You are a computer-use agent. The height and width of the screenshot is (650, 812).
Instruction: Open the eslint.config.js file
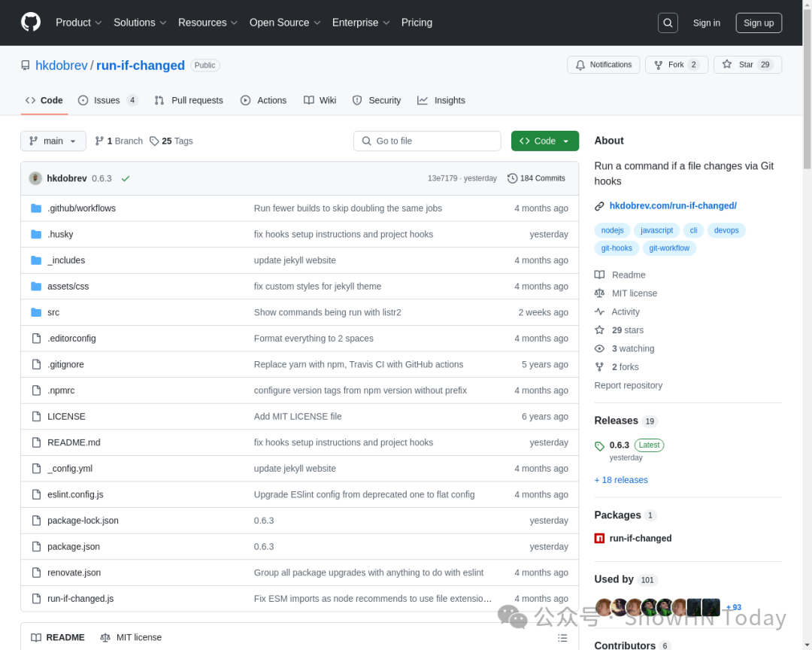pyautogui.click(x=75, y=494)
